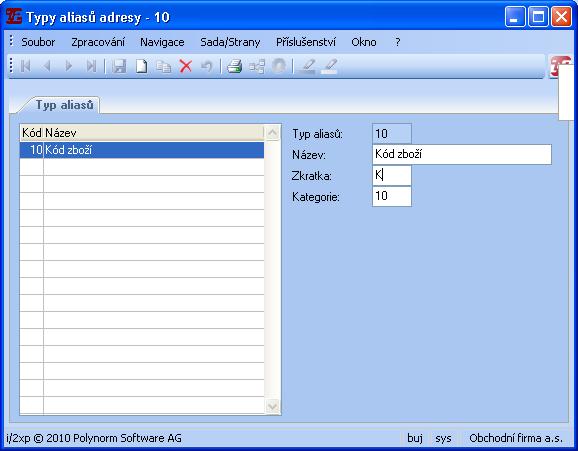This screenshot has height=451, width=578.
Task: Open the Navigace menu
Action: click(x=162, y=42)
